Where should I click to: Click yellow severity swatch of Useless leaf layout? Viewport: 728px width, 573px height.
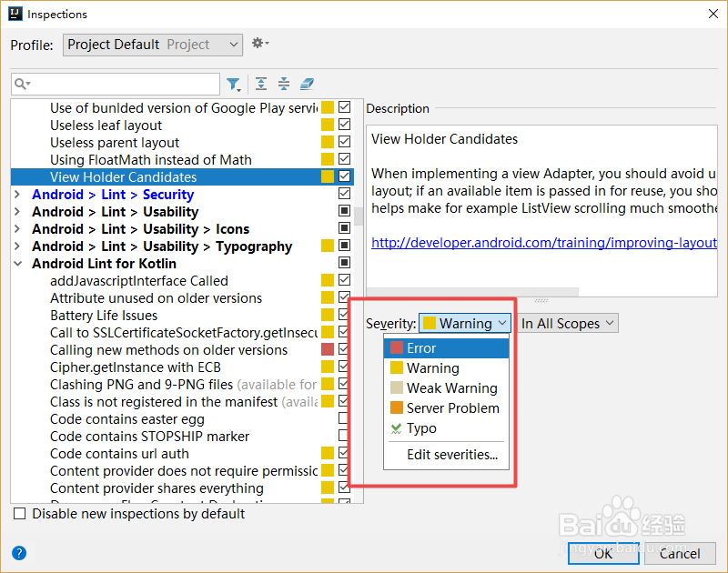click(328, 125)
